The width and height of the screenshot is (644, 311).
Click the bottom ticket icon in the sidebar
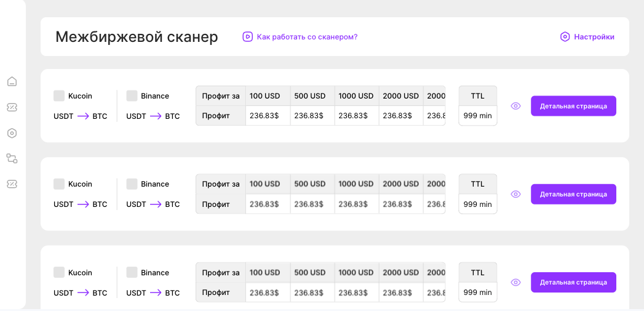click(12, 184)
